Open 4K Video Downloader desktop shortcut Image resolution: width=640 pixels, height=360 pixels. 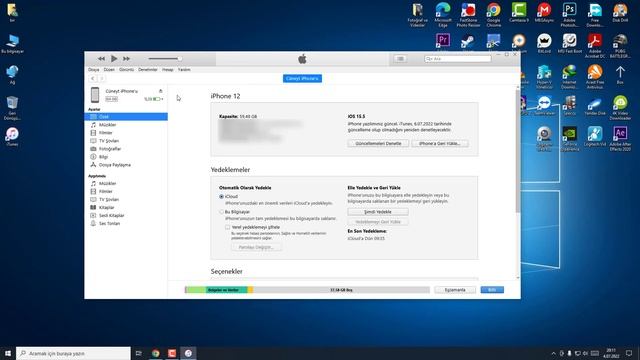(x=620, y=108)
